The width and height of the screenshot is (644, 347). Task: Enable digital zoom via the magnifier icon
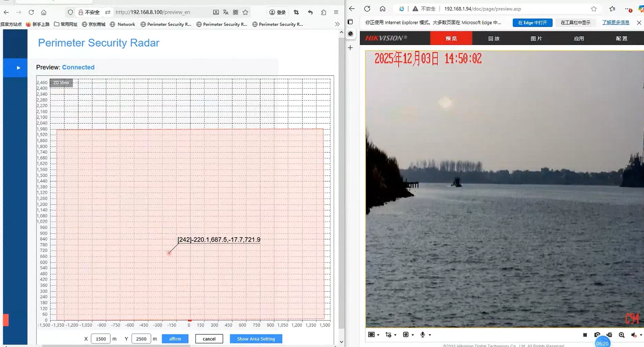pos(622,334)
